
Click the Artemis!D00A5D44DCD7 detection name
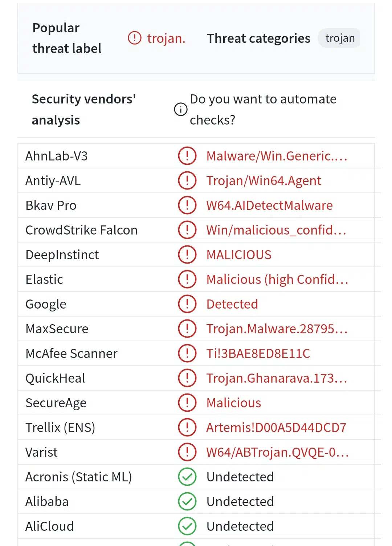pyautogui.click(x=276, y=428)
